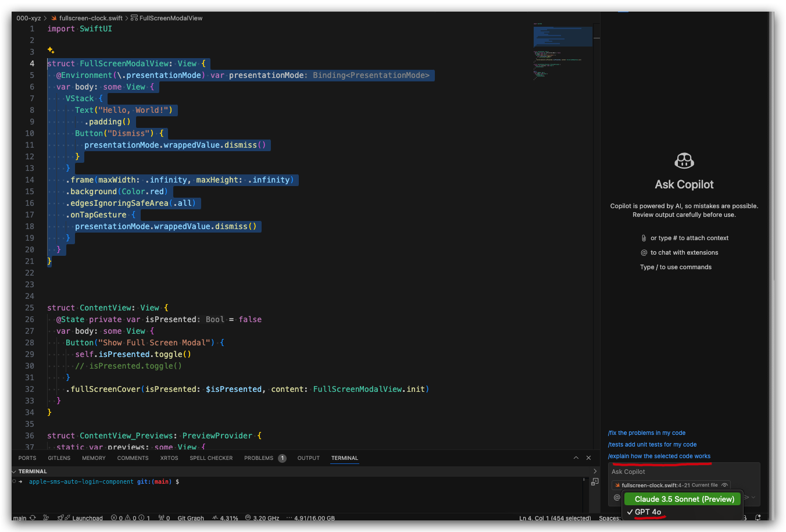
Task: Switch to the OUTPUT panel tab
Action: [309, 458]
